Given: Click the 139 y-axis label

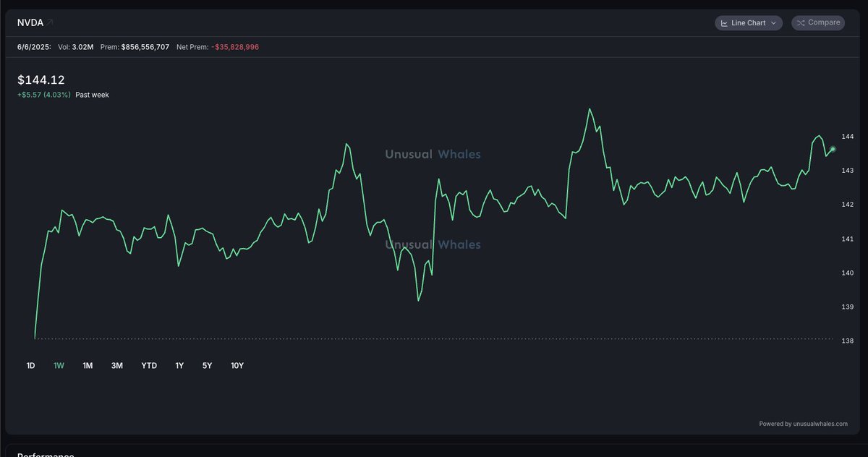Looking at the screenshot, I should point(848,307).
